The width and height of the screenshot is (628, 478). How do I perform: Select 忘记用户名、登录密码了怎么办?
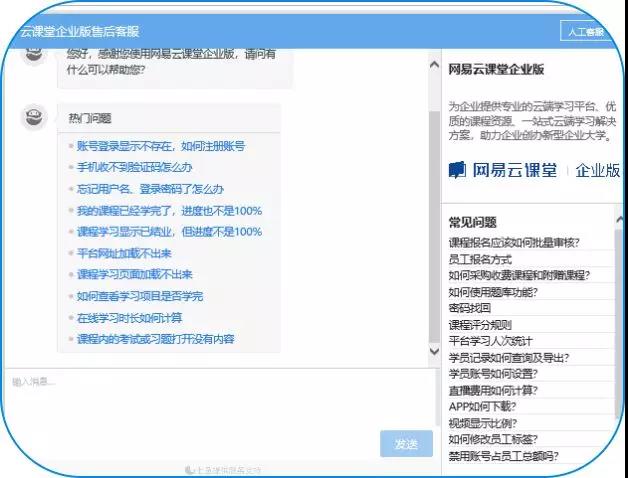coord(150,189)
